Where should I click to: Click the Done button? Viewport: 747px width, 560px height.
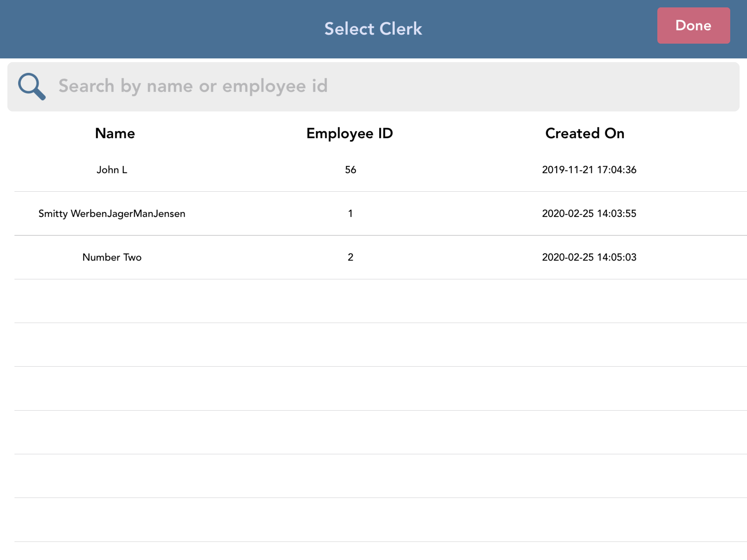coord(693,26)
